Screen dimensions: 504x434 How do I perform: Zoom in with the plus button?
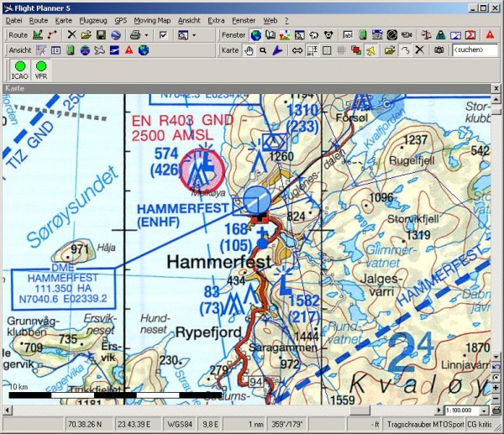pyautogui.click(x=496, y=388)
